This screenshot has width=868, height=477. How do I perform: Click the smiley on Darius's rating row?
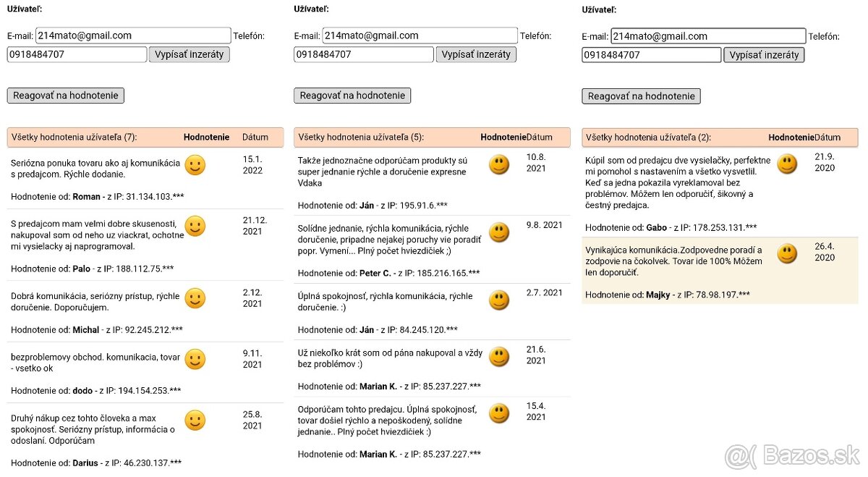195,421
